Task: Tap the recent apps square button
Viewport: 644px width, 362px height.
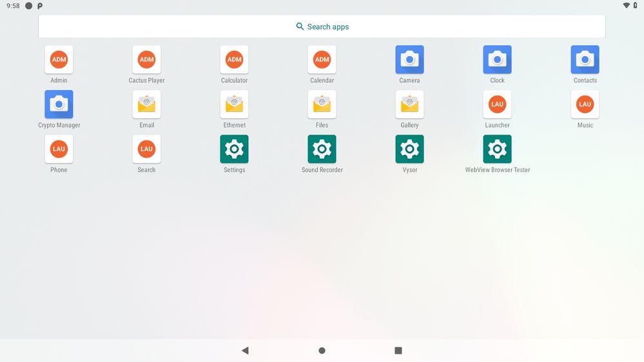Action: (x=398, y=350)
